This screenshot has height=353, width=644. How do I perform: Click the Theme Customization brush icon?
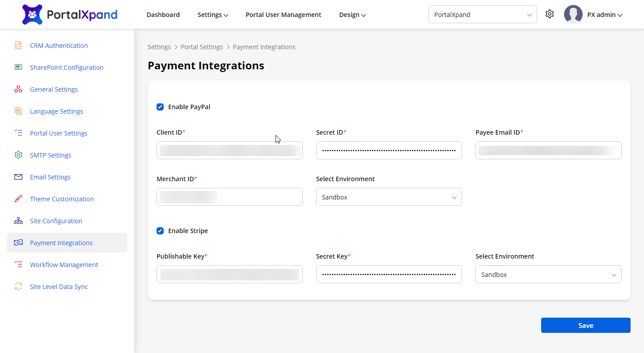coord(18,199)
